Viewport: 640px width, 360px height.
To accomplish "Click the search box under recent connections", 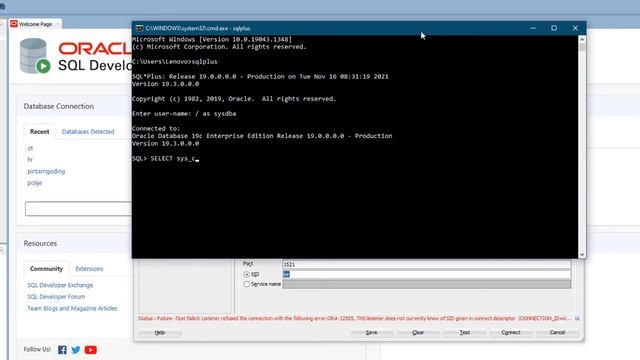I will tap(78, 209).
